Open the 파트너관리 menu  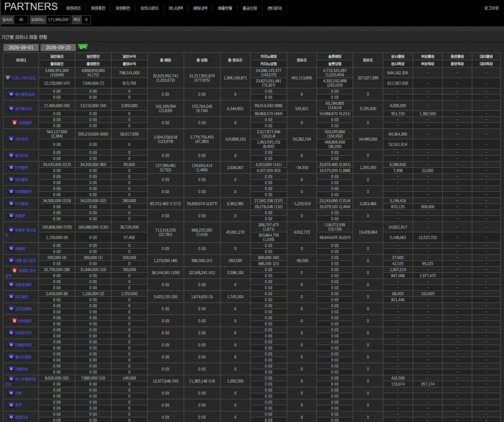[149, 8]
